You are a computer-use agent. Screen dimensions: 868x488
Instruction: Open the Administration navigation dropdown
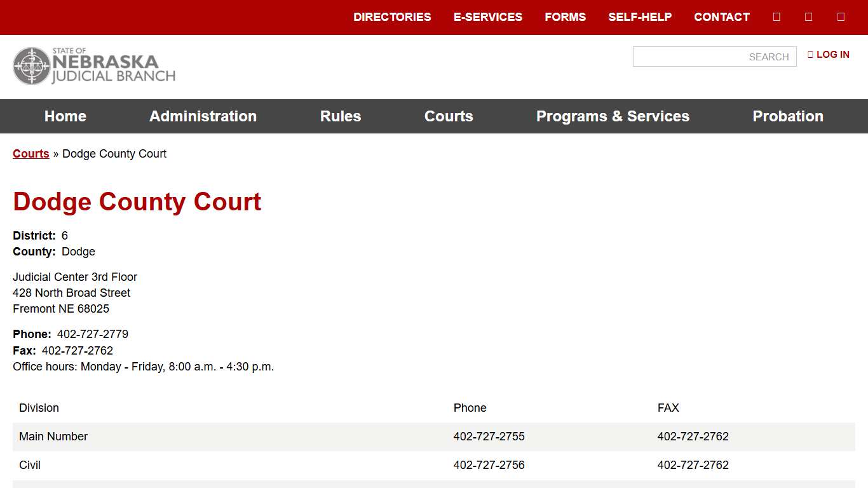[203, 116]
